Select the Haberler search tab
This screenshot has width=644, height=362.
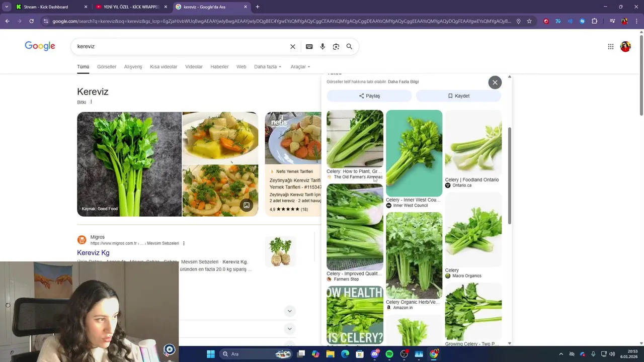[x=219, y=67]
